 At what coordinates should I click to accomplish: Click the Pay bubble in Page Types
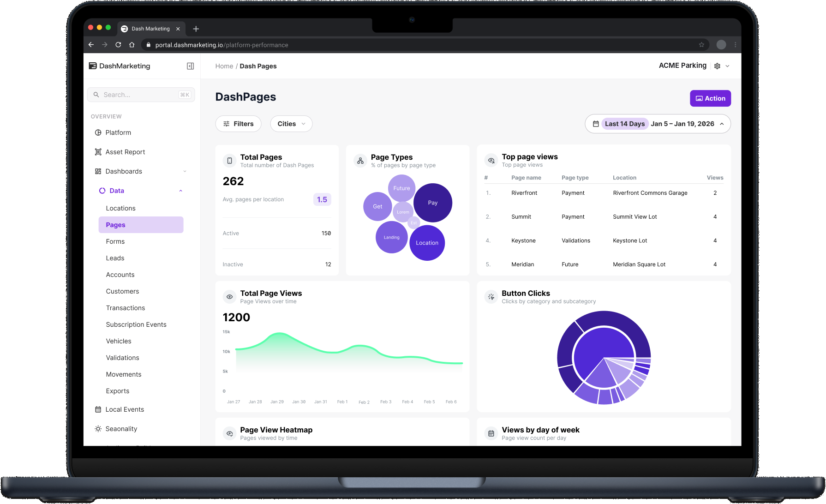click(x=433, y=203)
